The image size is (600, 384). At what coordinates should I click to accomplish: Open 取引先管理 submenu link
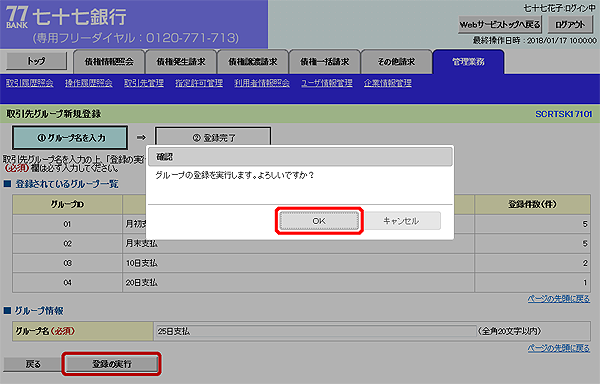pos(144,83)
